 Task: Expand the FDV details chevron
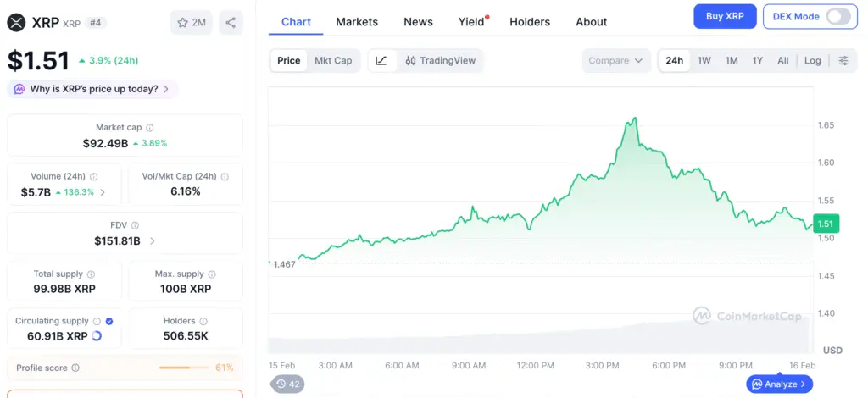[x=153, y=241]
